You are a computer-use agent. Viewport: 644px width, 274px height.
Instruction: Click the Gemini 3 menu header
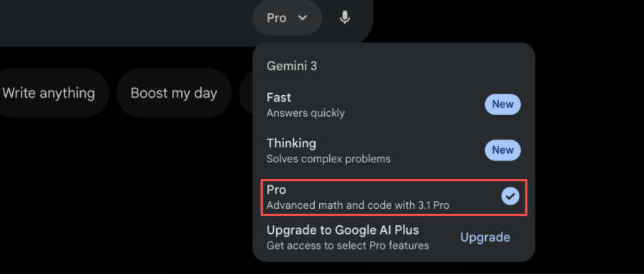click(x=292, y=66)
